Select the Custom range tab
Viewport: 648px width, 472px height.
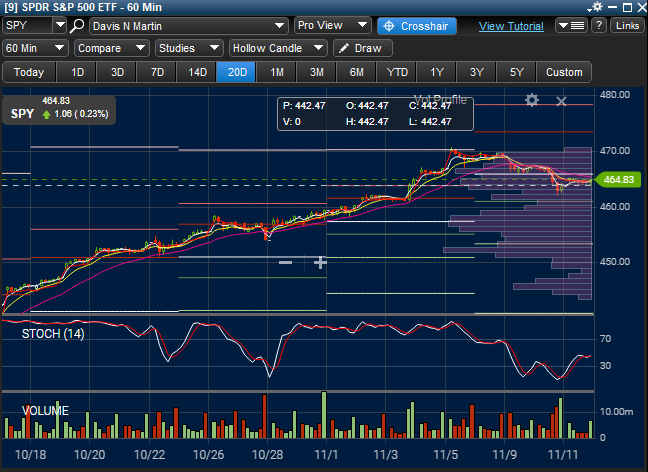(564, 72)
